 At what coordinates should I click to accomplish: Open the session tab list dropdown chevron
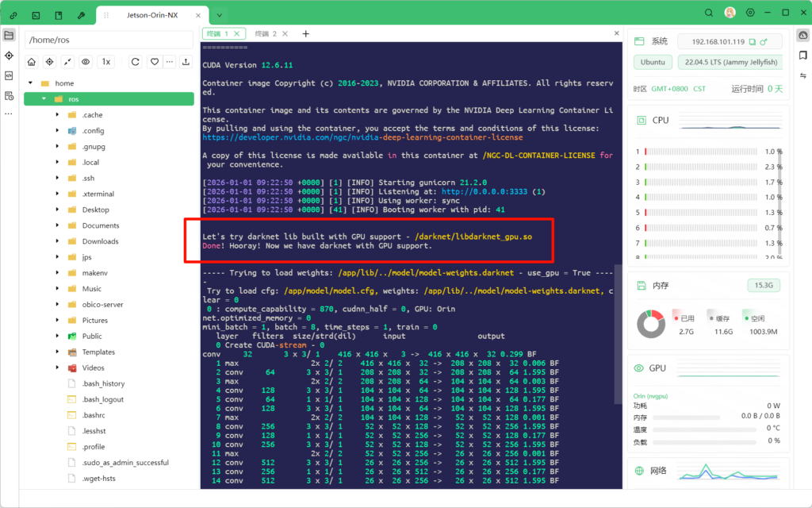coord(219,15)
